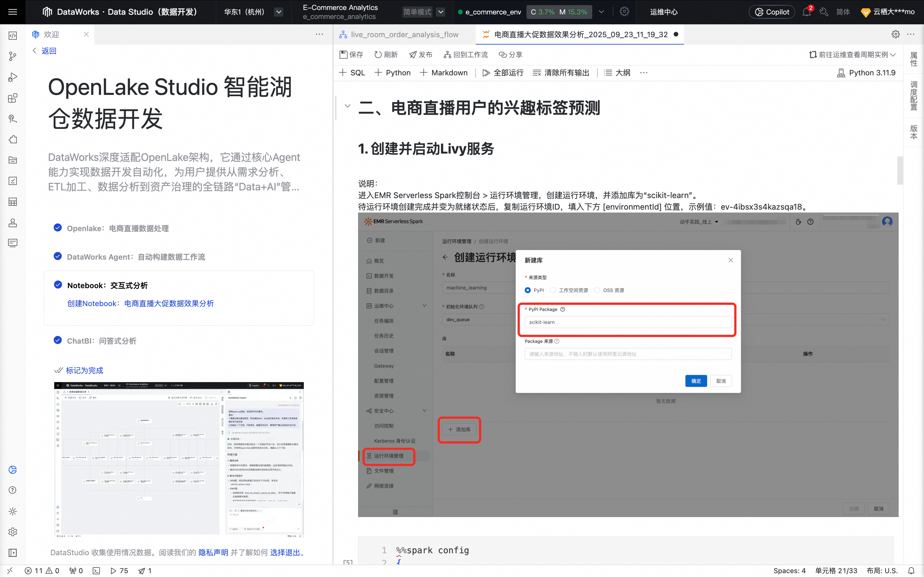The width and height of the screenshot is (924, 577).
Task: Click the notebook vertical scrollbar thumb
Action: [x=900, y=170]
